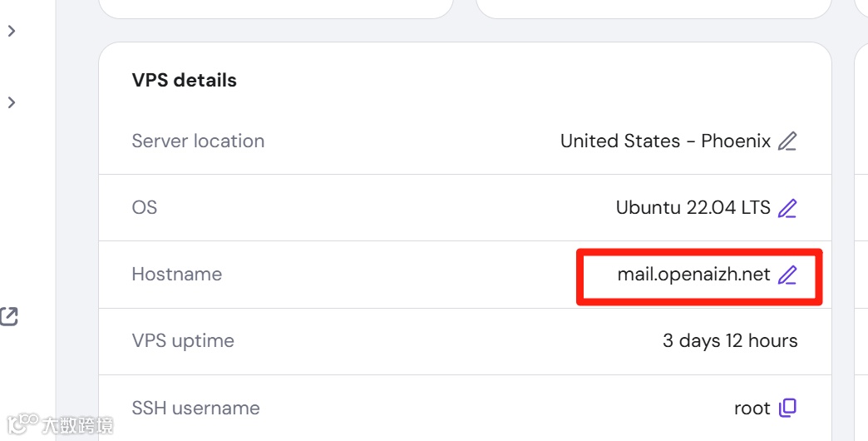
Task: Click the 大数跨境 watermark text
Action: 76,425
